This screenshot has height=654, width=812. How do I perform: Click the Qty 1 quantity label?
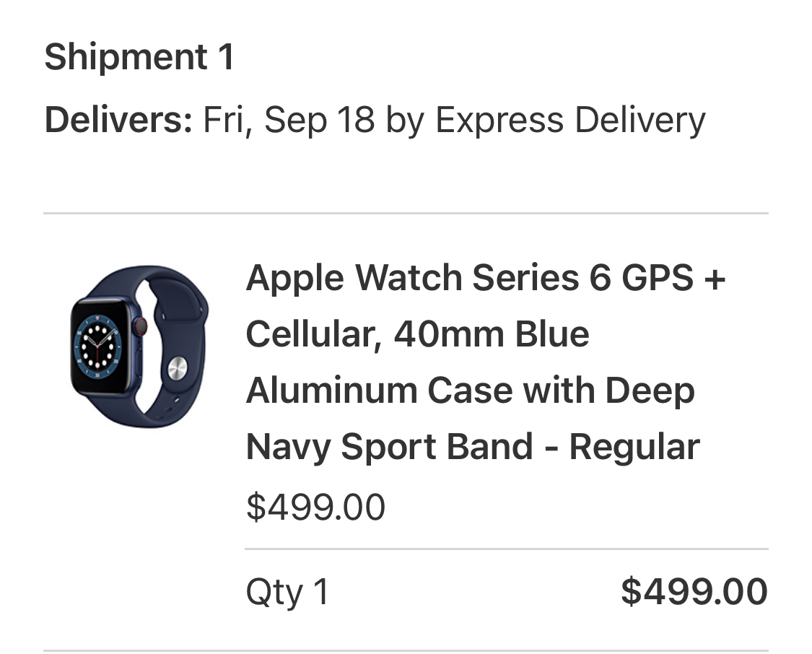(x=287, y=591)
